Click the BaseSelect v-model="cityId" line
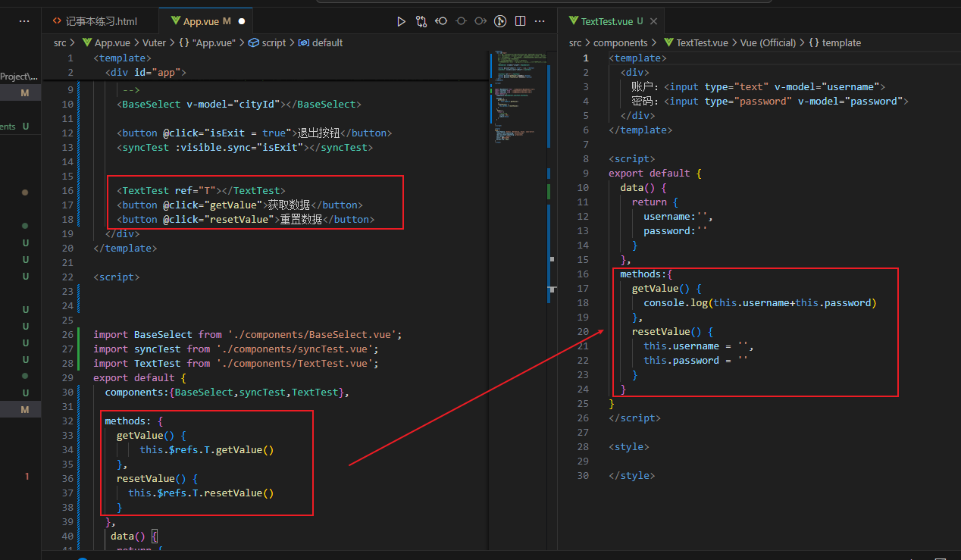Image resolution: width=961 pixels, height=560 pixels. point(239,104)
